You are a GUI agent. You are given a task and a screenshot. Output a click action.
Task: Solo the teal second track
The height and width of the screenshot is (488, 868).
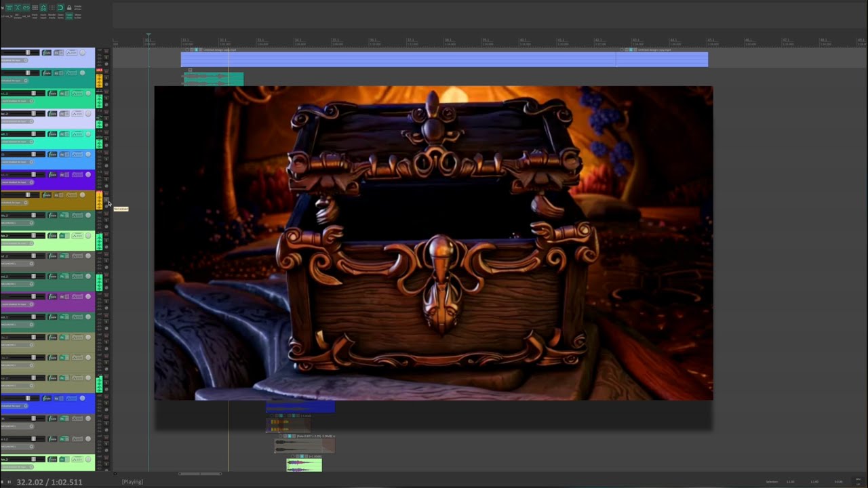[x=106, y=78]
